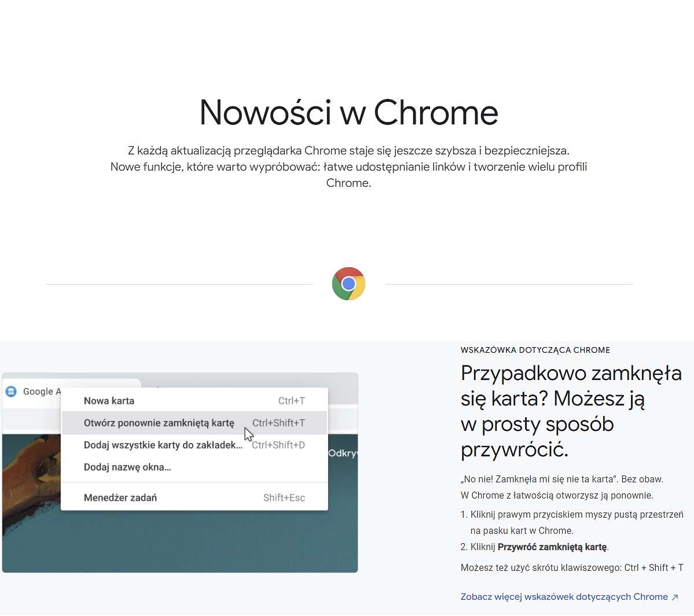
Task: Click the Google A tab label in the illustration
Action: (42, 392)
